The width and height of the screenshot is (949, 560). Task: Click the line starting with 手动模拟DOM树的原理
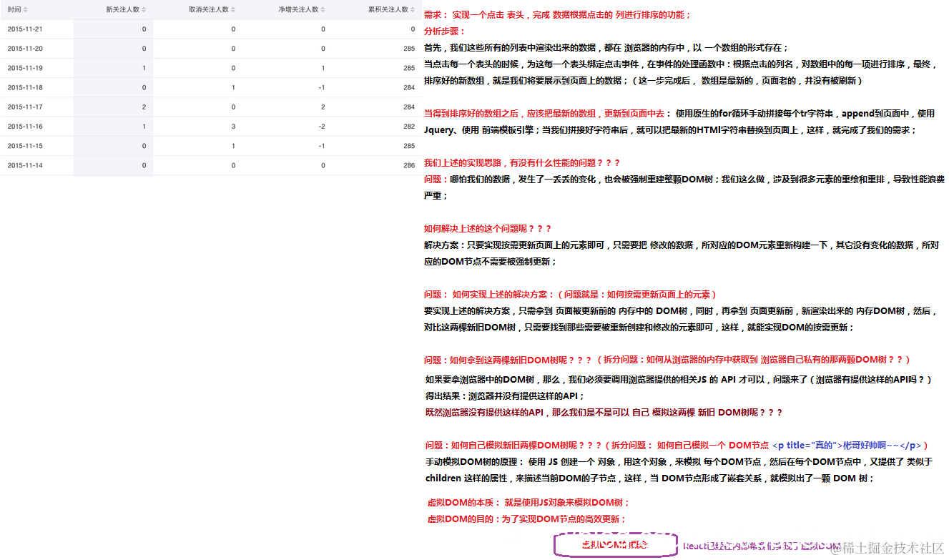coord(679,462)
